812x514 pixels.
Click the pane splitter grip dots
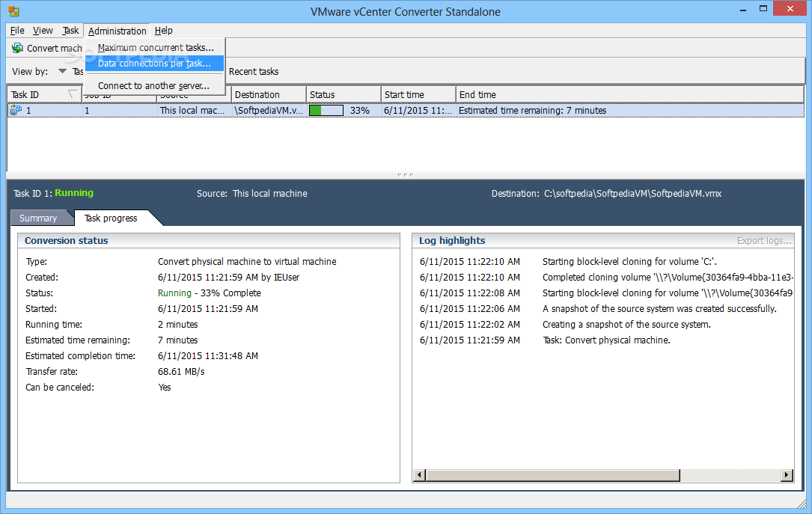tap(406, 175)
